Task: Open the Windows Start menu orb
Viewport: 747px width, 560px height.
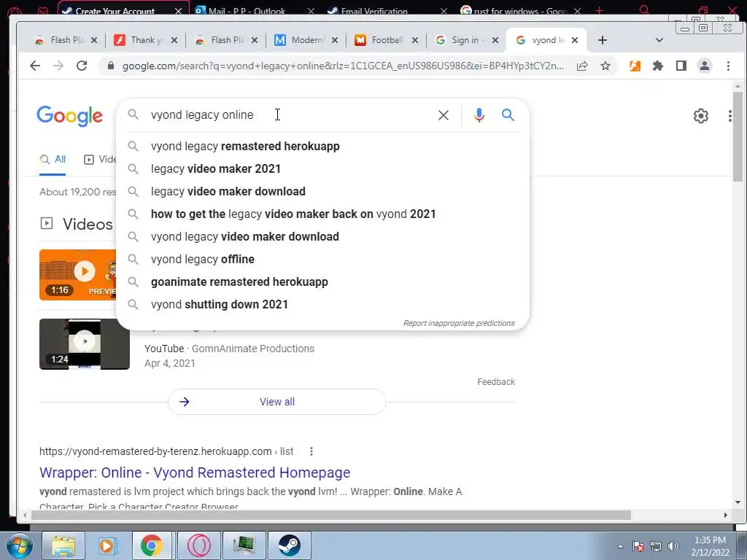Action: (x=20, y=545)
